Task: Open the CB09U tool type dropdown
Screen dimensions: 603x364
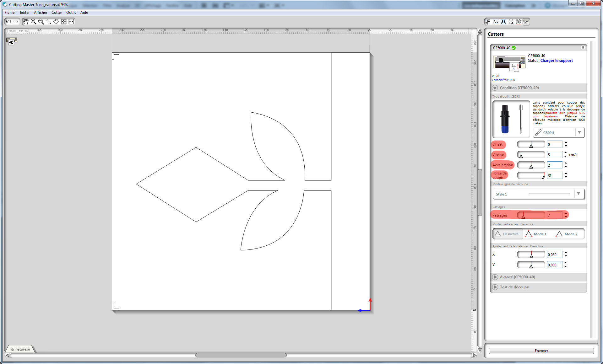Action: [579, 132]
